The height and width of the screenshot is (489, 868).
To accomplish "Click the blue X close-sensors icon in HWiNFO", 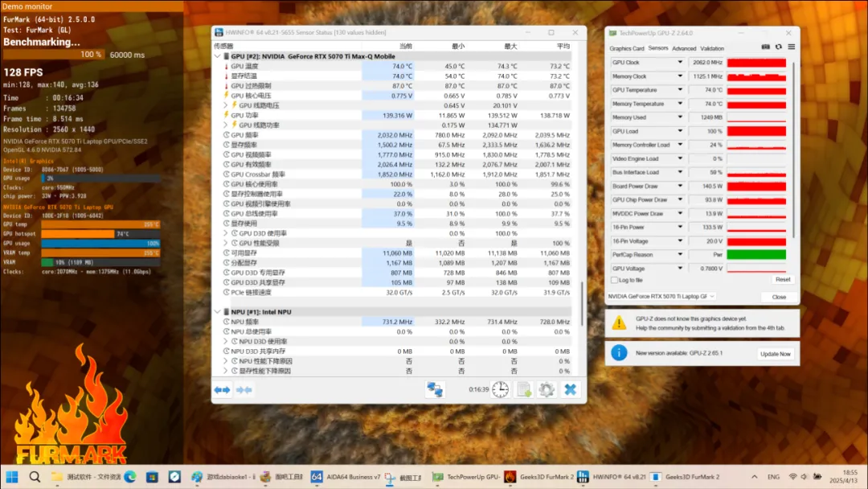I will [x=570, y=389].
